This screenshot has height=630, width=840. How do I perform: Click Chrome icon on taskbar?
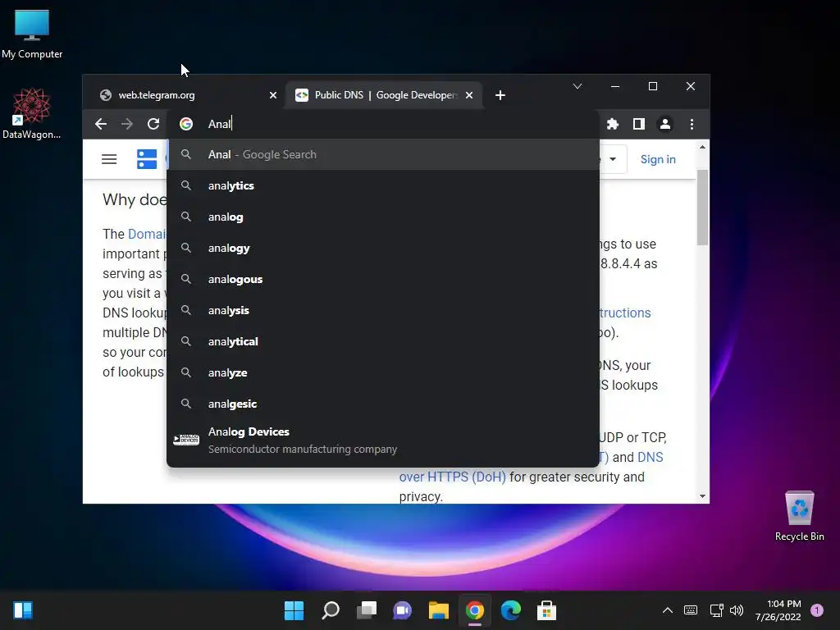pyautogui.click(x=475, y=610)
